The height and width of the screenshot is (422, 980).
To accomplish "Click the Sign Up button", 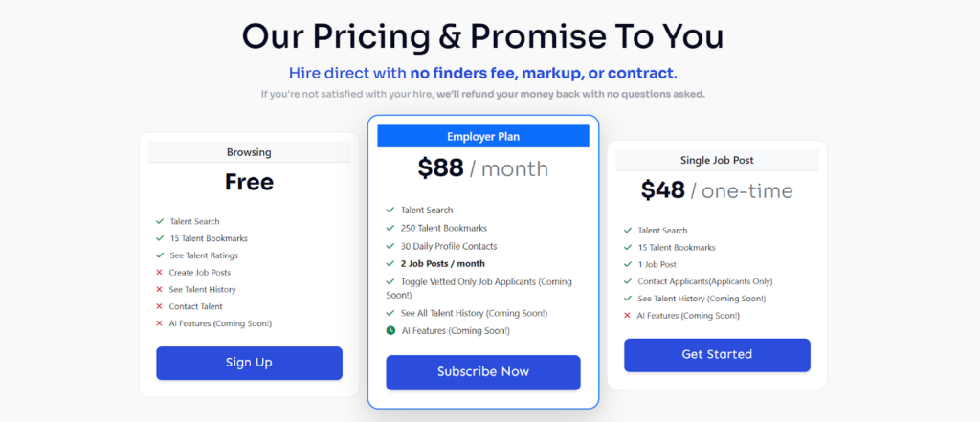I will coord(250,364).
